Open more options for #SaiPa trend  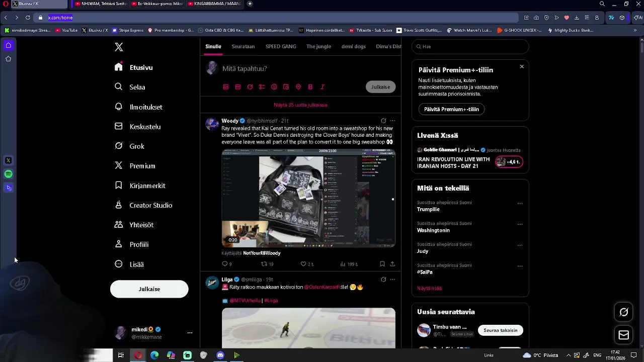[x=520, y=266]
